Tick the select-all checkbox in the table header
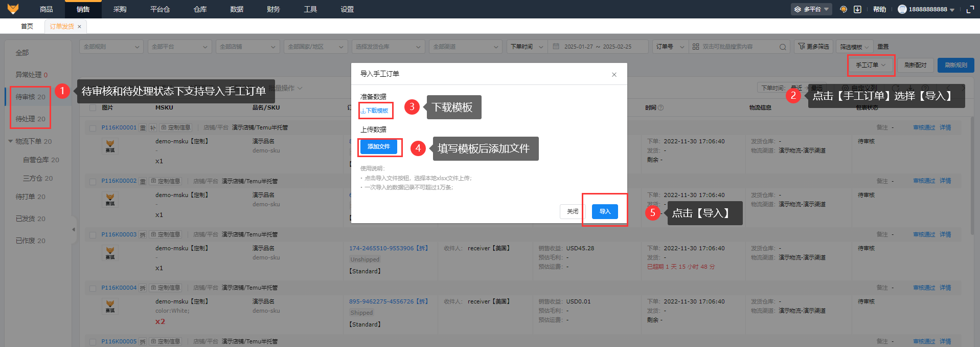 (93, 108)
